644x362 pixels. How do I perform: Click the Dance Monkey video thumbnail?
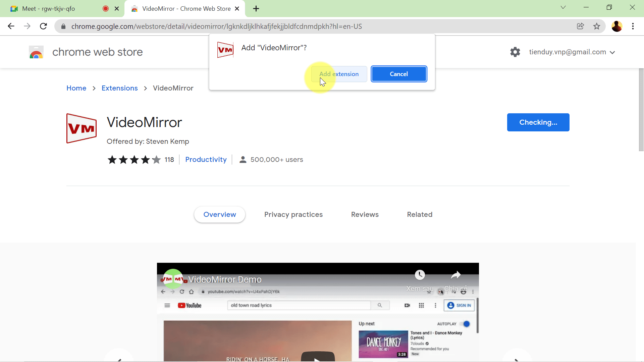point(383,344)
